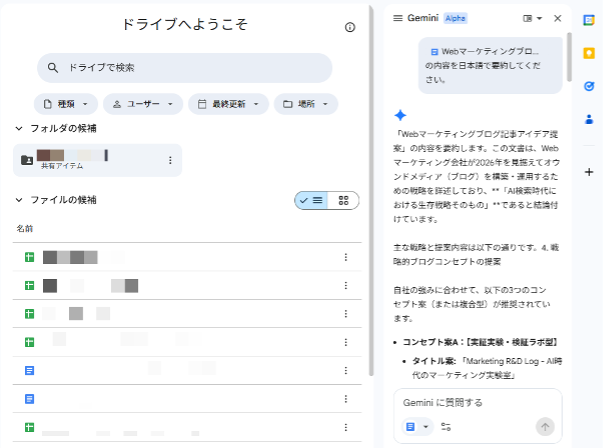This screenshot has width=604, height=448.
Task: Open Gemini prompt settings sliders icon
Action: click(446, 427)
